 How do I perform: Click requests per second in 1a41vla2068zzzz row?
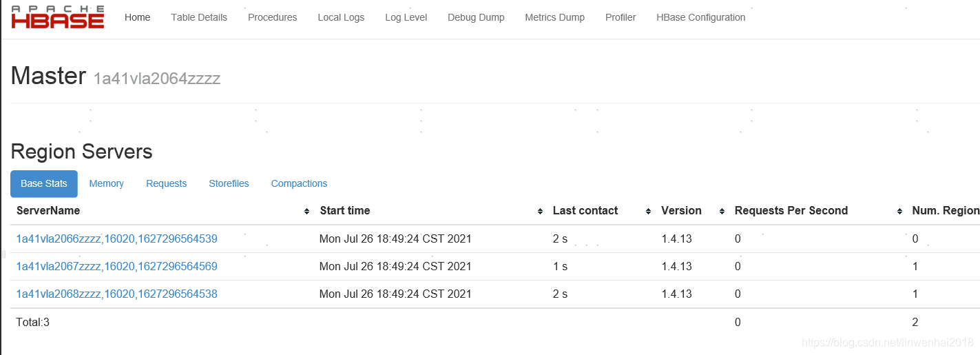tap(738, 294)
